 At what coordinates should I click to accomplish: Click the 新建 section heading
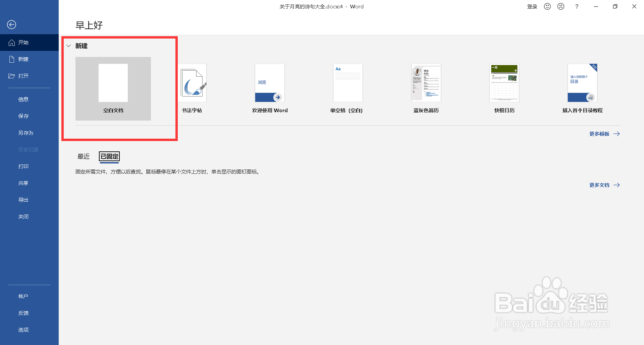pyautogui.click(x=81, y=46)
